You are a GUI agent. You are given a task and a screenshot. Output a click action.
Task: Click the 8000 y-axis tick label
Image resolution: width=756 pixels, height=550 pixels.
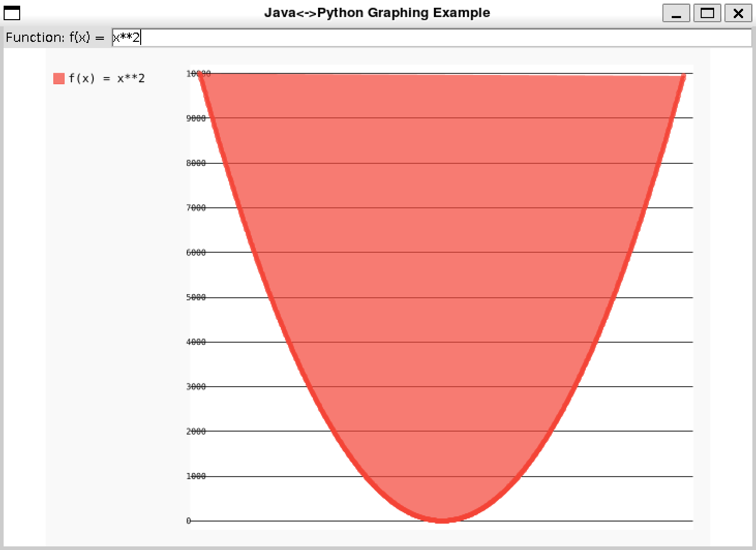[196, 163]
